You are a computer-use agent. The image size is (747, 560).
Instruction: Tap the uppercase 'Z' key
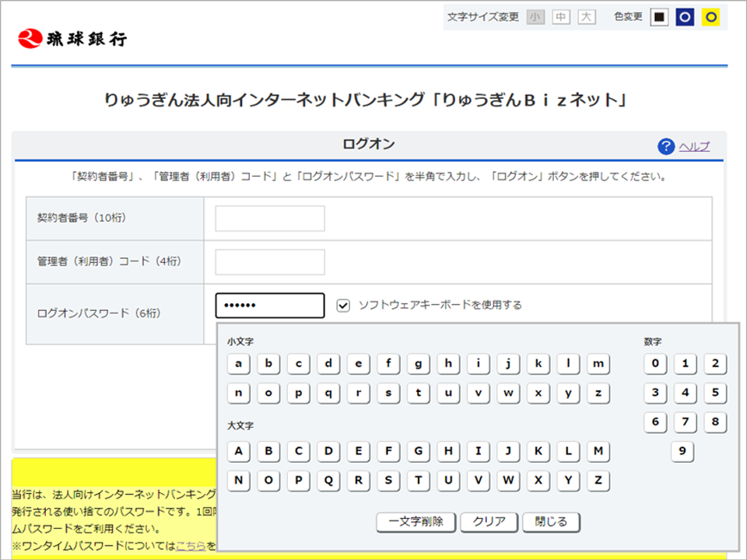(598, 481)
